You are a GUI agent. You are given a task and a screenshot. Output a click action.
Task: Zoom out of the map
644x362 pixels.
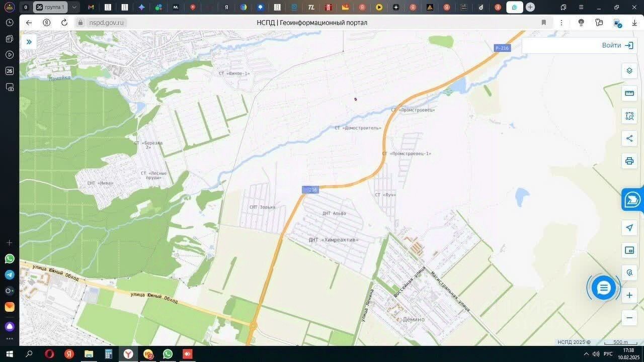(629, 318)
